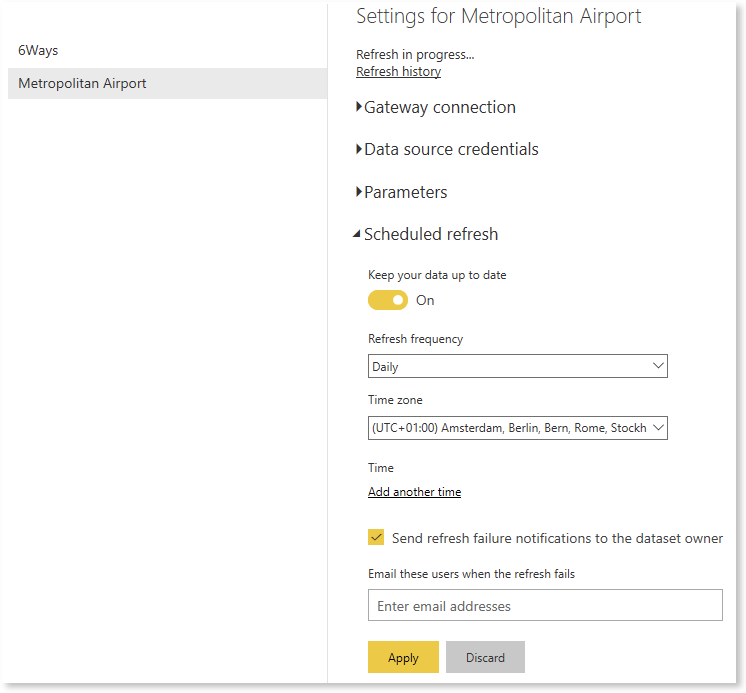Image resolution: width=746 pixels, height=693 pixels.
Task: Click the triangle arrow beside Parameters
Action: [x=359, y=192]
